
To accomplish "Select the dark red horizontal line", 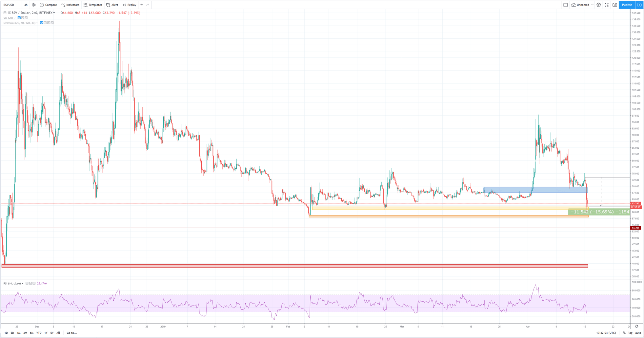I will pos(315,228).
